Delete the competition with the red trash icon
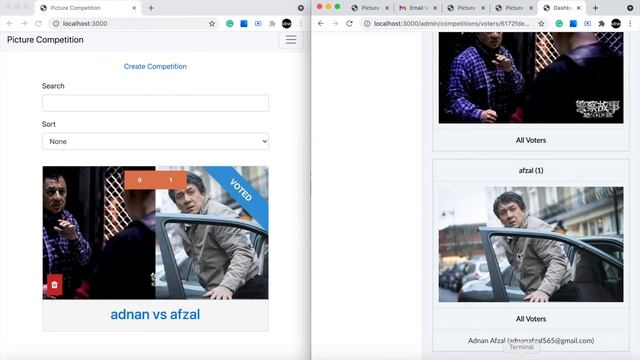 (x=55, y=284)
